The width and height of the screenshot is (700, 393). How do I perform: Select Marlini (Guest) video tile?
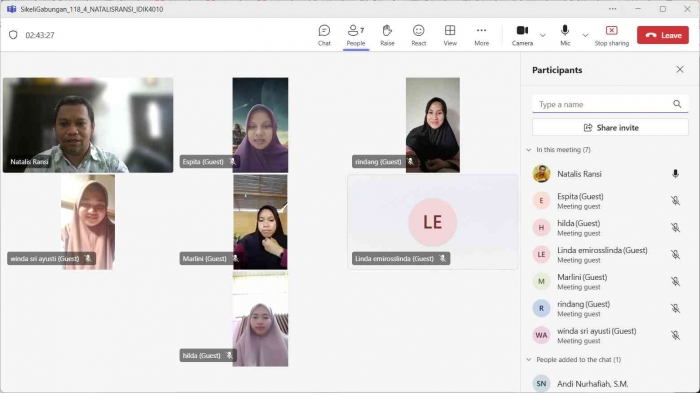pos(260,222)
